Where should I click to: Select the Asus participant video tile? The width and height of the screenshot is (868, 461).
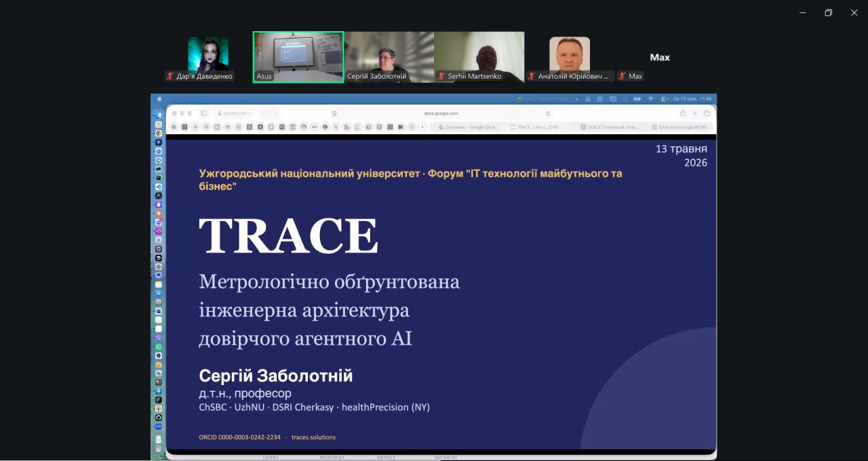pos(298,58)
